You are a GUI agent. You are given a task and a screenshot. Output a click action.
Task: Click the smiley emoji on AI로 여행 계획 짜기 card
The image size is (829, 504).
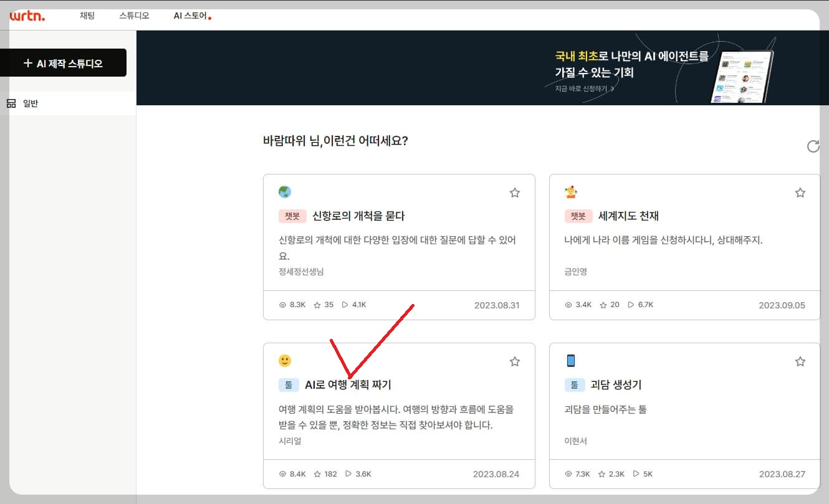285,360
